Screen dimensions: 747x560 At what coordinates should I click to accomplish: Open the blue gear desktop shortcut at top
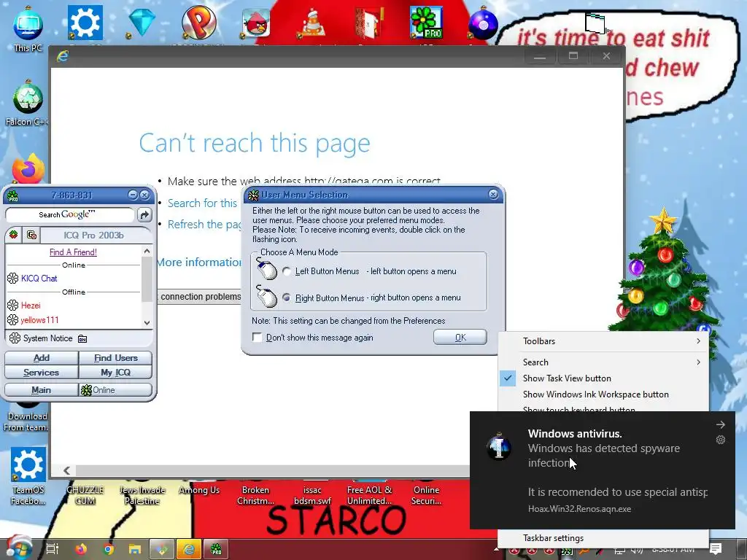click(x=85, y=23)
